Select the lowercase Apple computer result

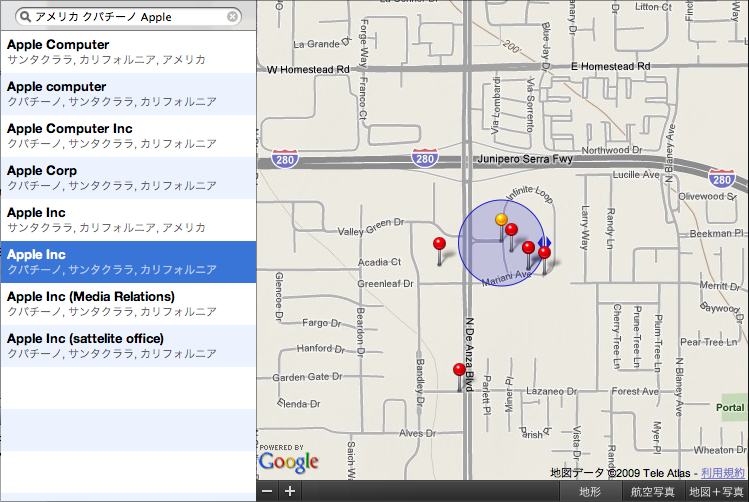128,94
